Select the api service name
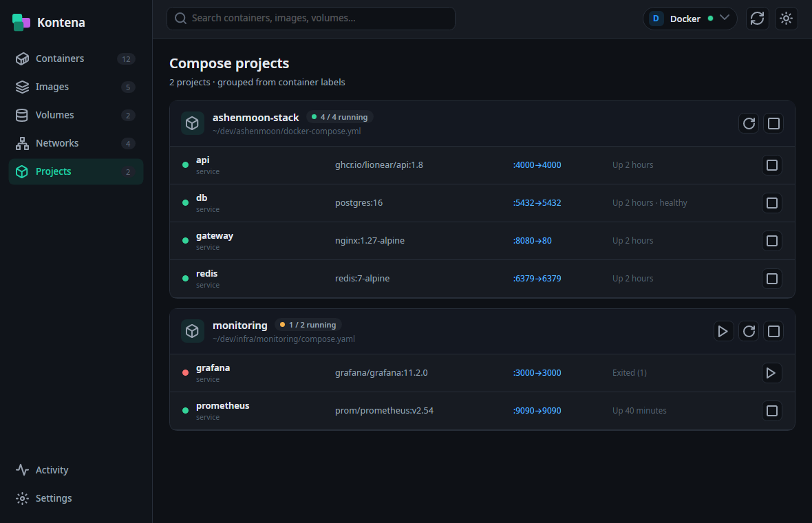This screenshot has height=523, width=812. tap(202, 160)
